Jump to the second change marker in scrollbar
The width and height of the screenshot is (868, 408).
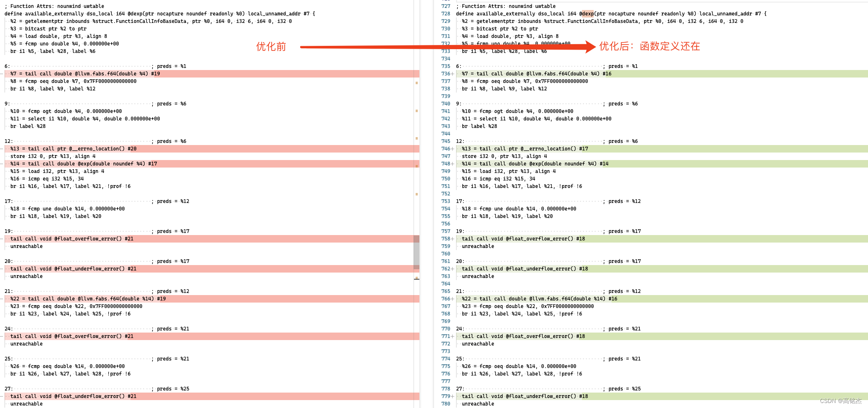tap(416, 111)
